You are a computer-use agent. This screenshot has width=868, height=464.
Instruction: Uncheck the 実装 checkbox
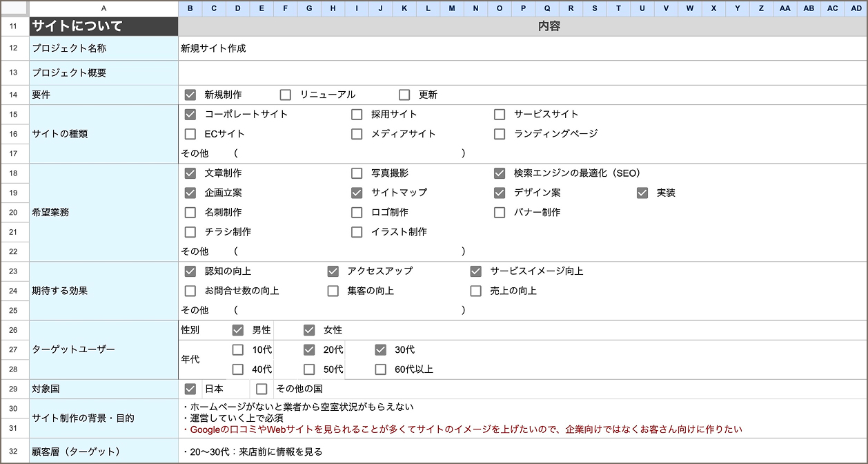click(642, 193)
